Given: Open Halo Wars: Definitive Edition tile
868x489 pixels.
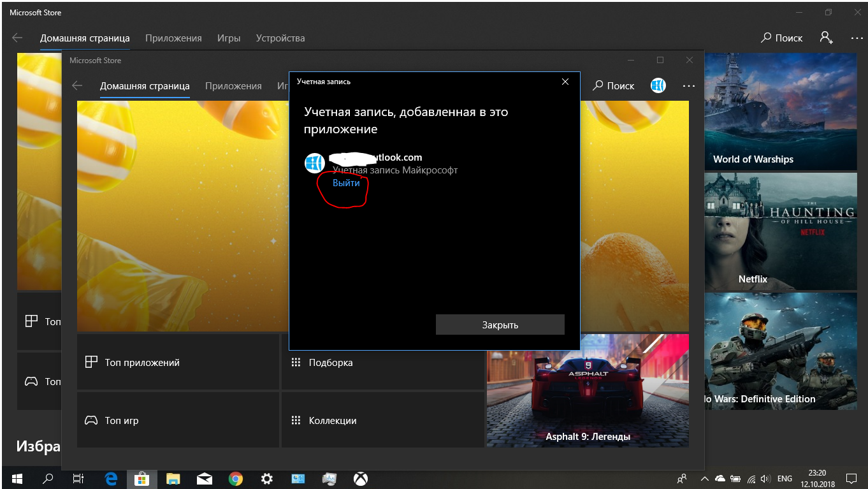Looking at the screenshot, I should point(780,351).
